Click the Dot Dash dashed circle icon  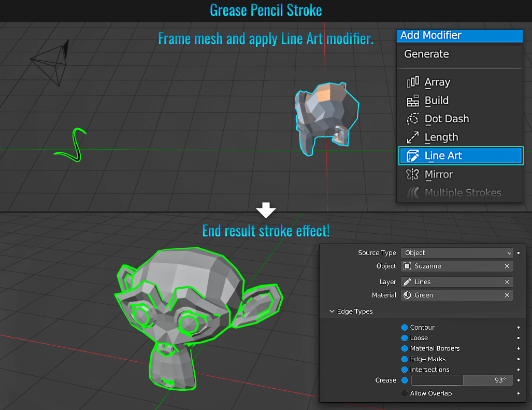[413, 119]
